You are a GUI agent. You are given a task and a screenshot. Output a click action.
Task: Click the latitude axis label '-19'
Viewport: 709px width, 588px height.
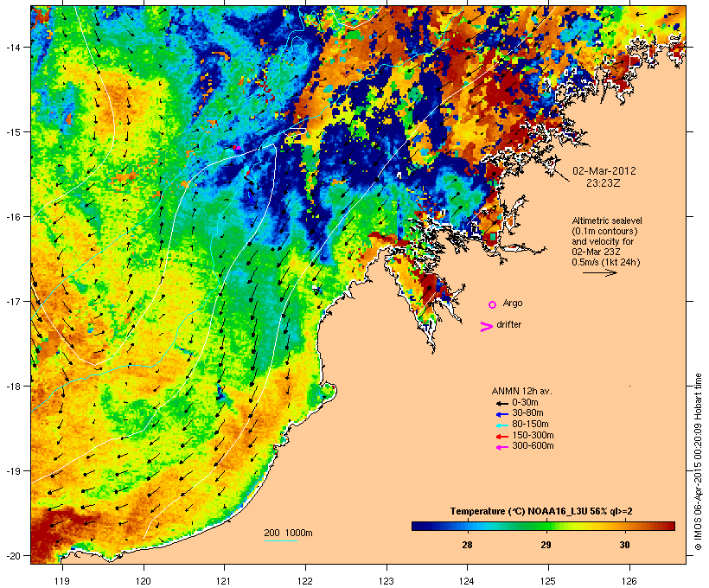pyautogui.click(x=12, y=470)
